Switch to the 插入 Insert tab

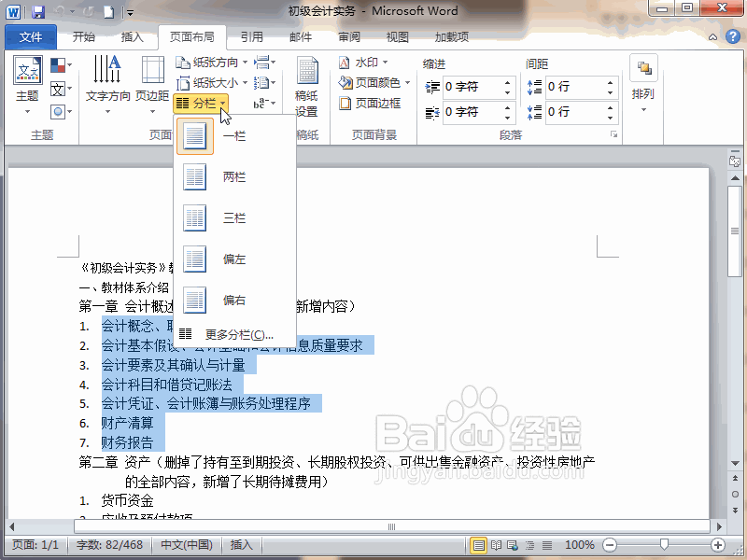(132, 36)
